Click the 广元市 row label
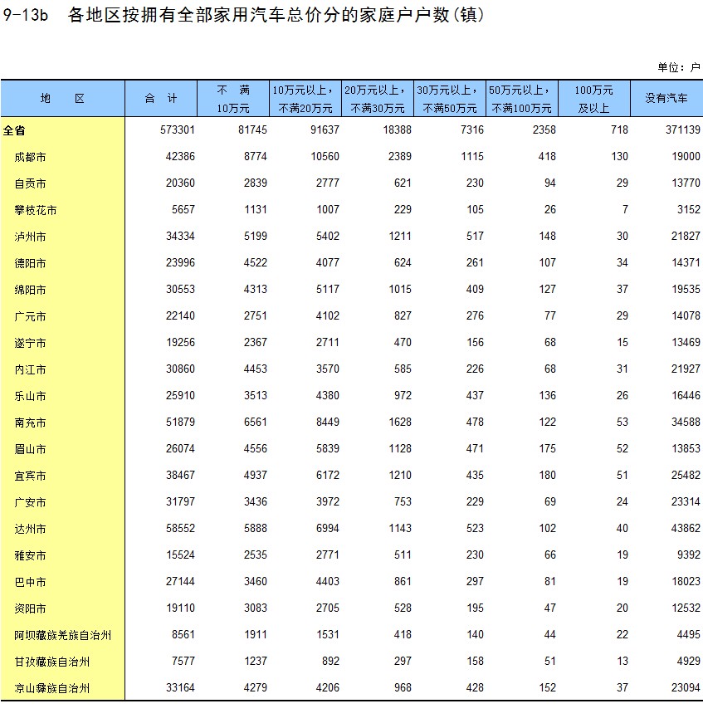 30,316
